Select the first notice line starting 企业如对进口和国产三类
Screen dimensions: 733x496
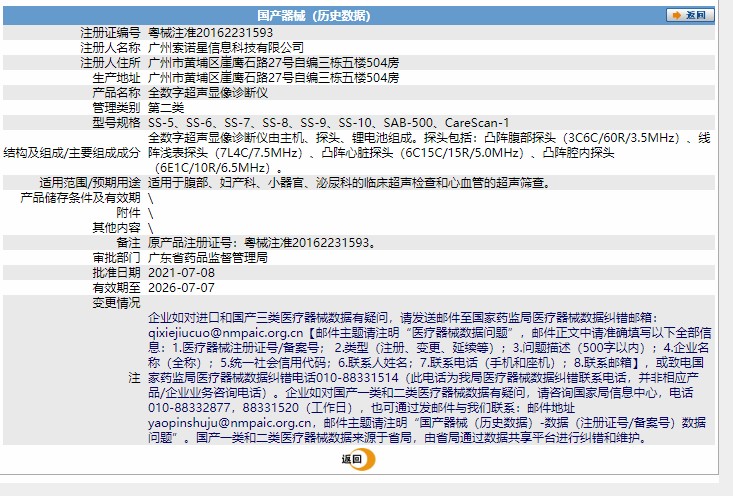point(403,318)
